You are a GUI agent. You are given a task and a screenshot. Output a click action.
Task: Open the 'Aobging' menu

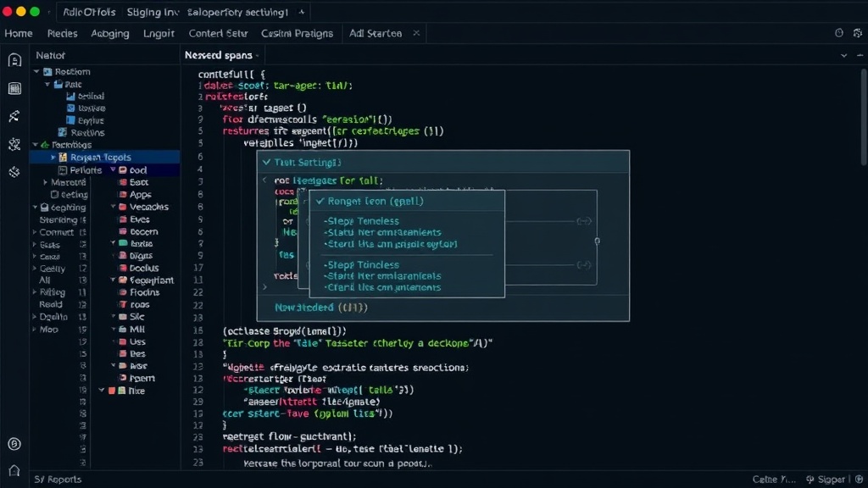coord(110,33)
